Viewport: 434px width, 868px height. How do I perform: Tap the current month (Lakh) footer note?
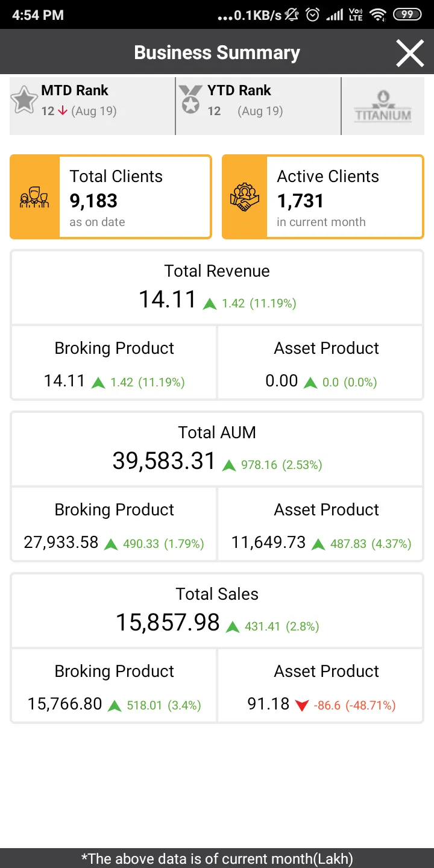point(217,859)
